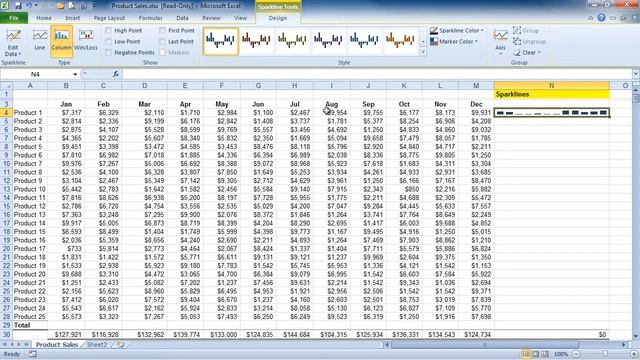Switch to Page Break Preview in status bar
Image resolution: width=640 pixels, height=360 pixels.
tap(545, 354)
